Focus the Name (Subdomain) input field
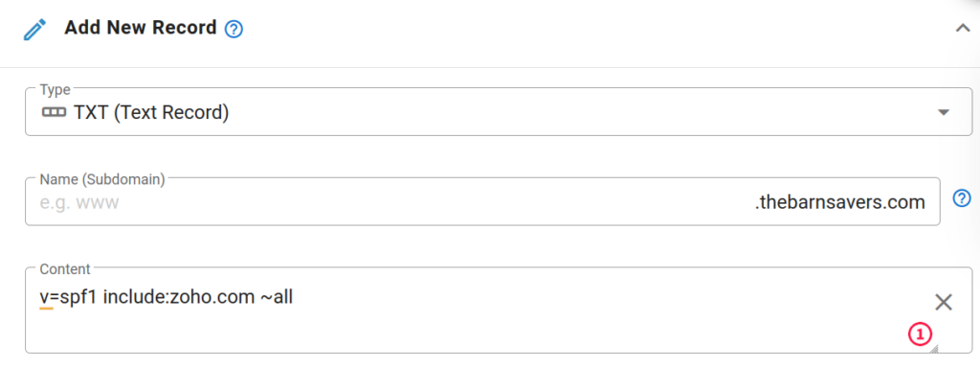Screen dimensions: 980x368 click(482, 202)
